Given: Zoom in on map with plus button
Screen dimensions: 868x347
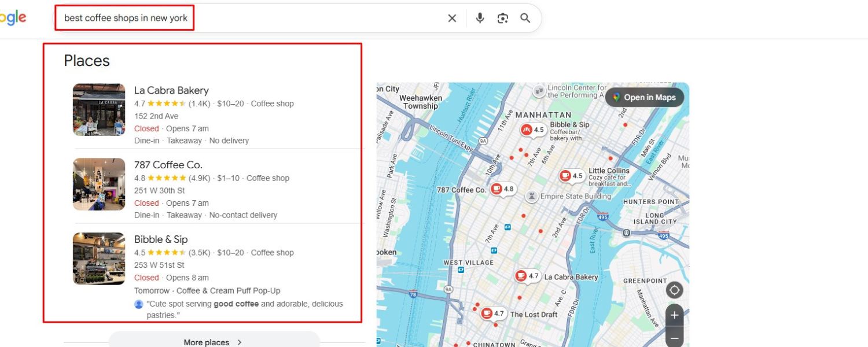Looking at the screenshot, I should pos(674,316).
